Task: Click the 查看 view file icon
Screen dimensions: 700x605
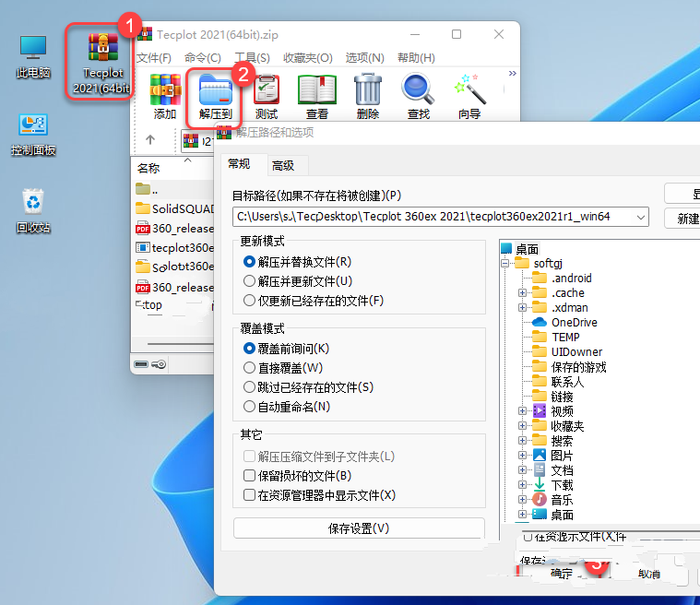Action: click(x=317, y=97)
